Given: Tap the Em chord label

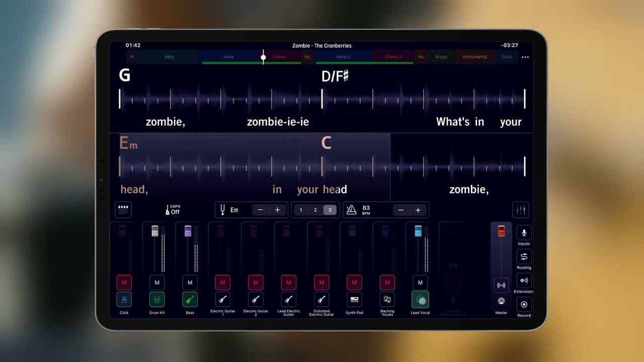Looking at the screenshot, I should pyautogui.click(x=128, y=143).
